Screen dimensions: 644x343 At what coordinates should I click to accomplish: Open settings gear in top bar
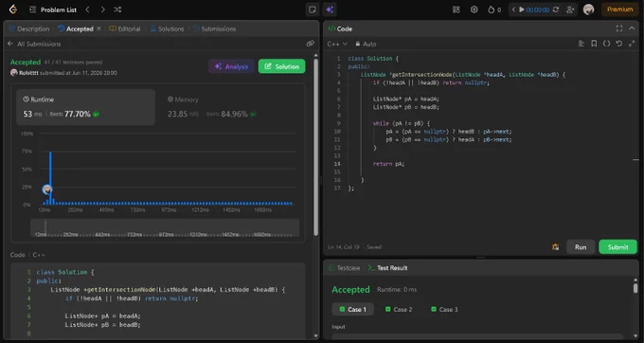474,9
